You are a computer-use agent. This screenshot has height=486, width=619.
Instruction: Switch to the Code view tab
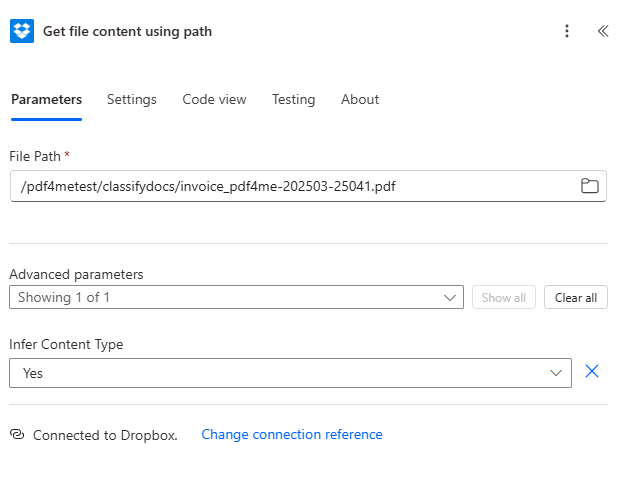[214, 100]
